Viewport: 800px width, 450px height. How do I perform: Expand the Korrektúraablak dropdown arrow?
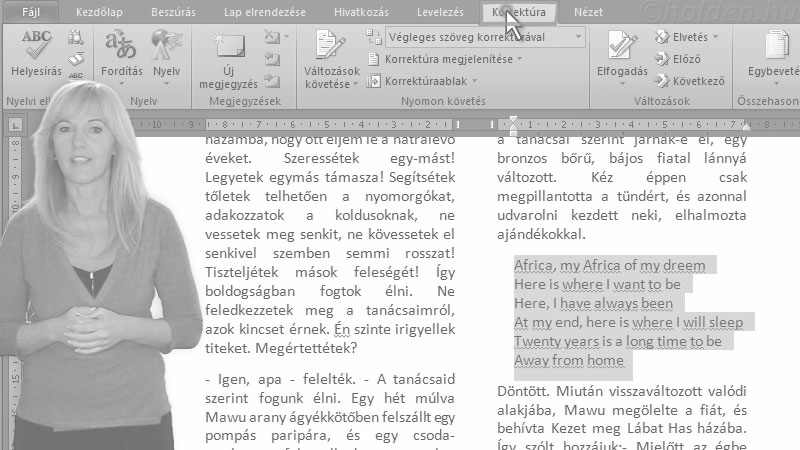(x=474, y=81)
